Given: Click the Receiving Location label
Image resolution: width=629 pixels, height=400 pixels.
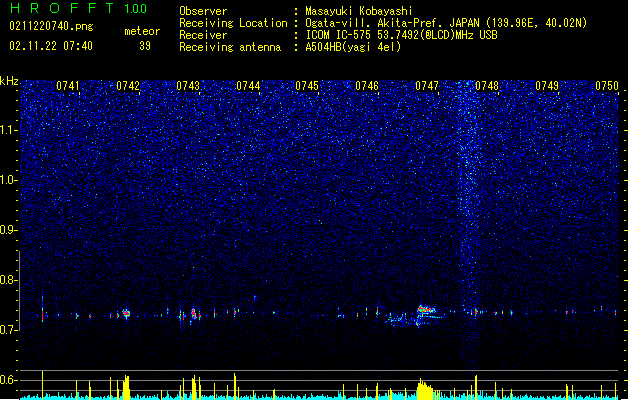Looking at the screenshot, I should pos(233,23).
